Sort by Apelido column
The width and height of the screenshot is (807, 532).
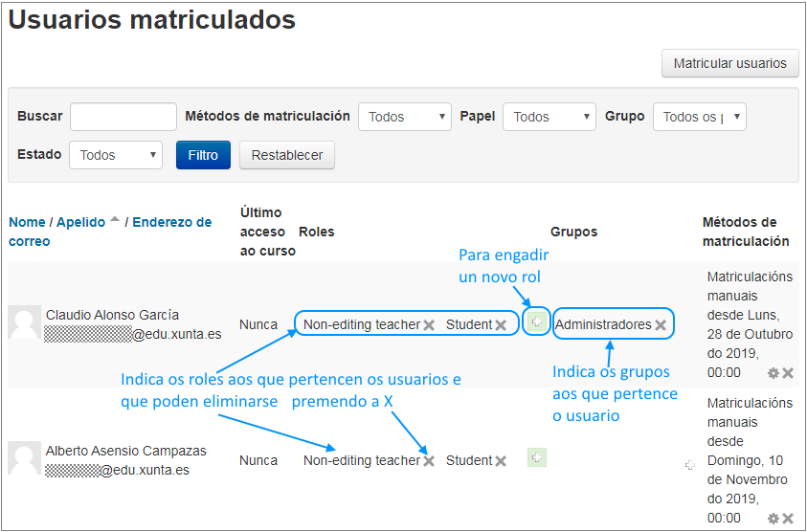pos(80,222)
